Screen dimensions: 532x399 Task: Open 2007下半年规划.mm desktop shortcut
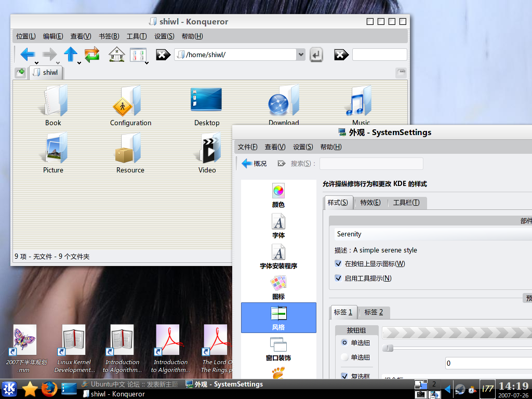point(26,349)
